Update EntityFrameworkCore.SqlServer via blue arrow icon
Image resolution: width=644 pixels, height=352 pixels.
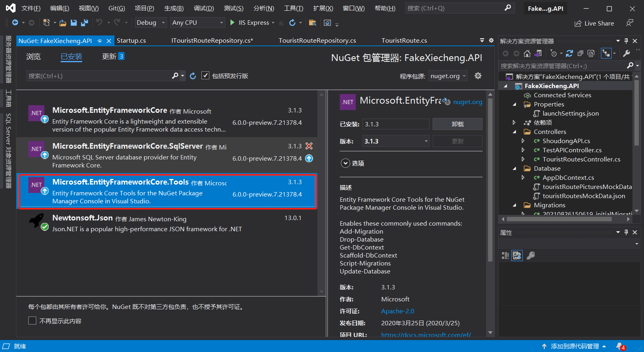309,158
